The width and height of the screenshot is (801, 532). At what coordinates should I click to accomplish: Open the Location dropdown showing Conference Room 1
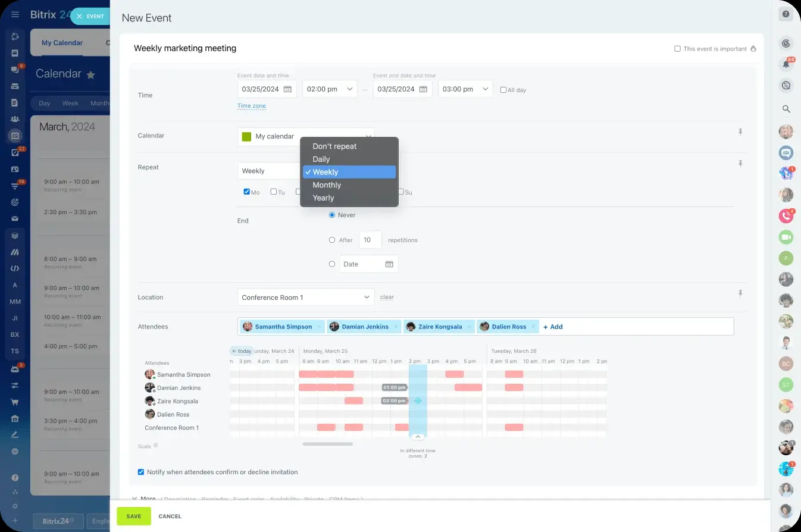(305, 297)
